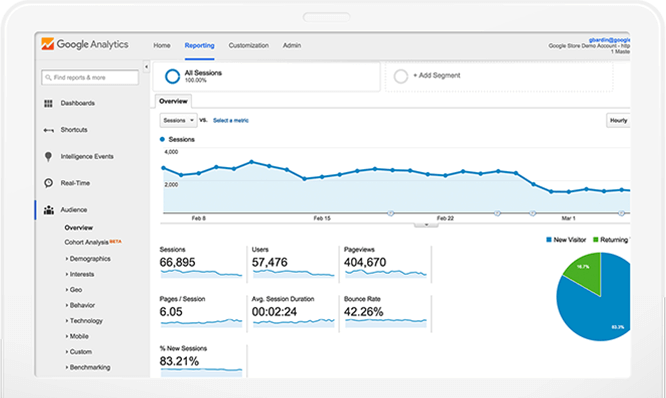Open Dashboards via its grid icon
666x398 pixels.
48,103
